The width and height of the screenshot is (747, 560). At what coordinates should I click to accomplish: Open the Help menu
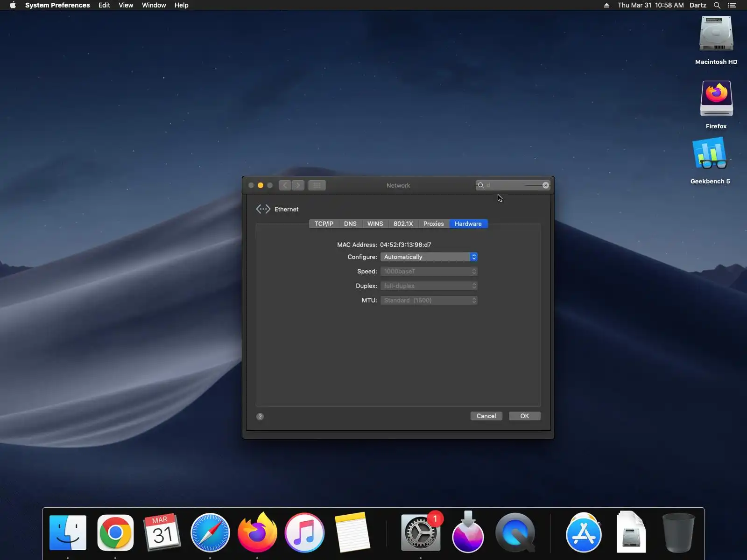pos(182,5)
